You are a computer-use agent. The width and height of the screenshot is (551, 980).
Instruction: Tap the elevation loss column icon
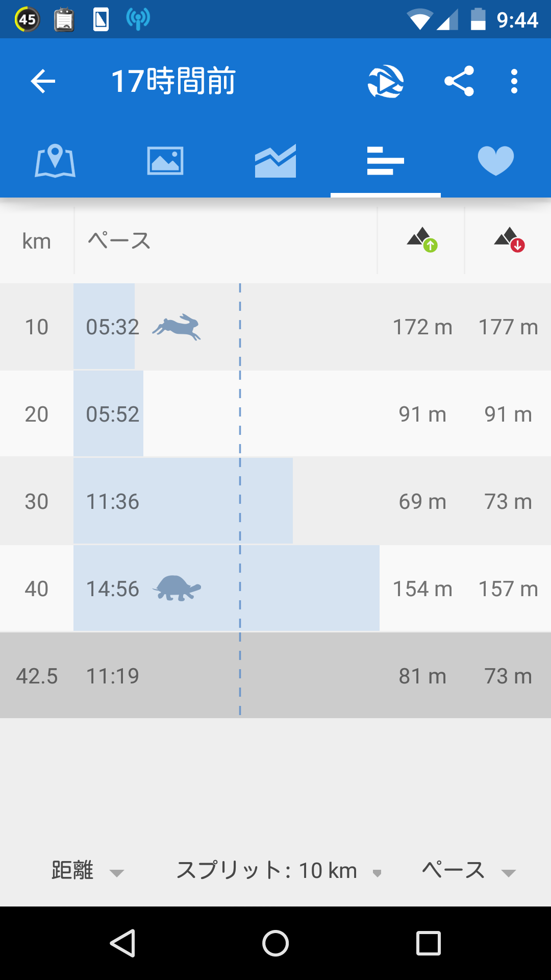click(509, 240)
